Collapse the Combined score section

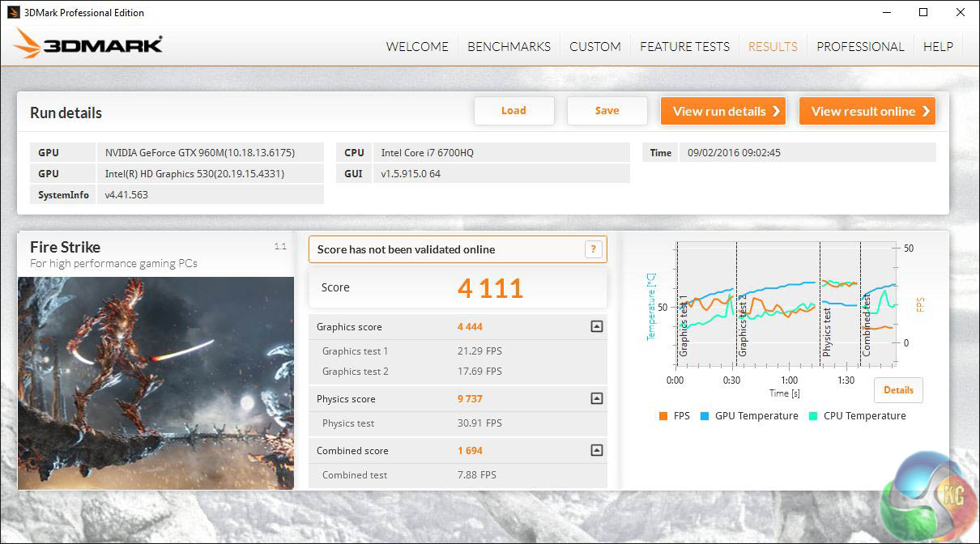click(596, 451)
